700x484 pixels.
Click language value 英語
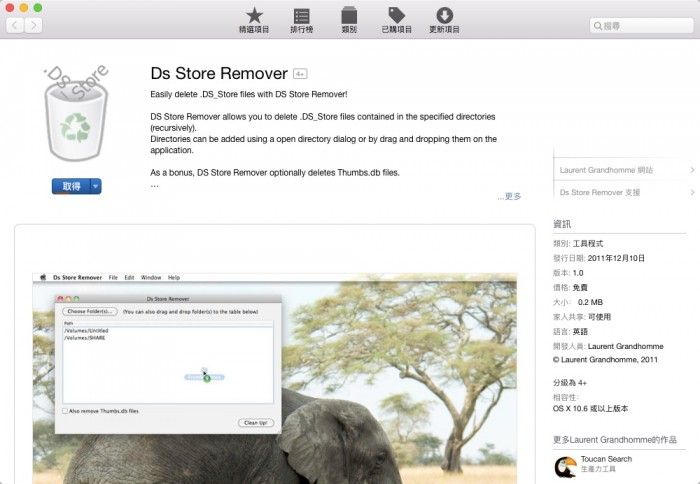[580, 332]
